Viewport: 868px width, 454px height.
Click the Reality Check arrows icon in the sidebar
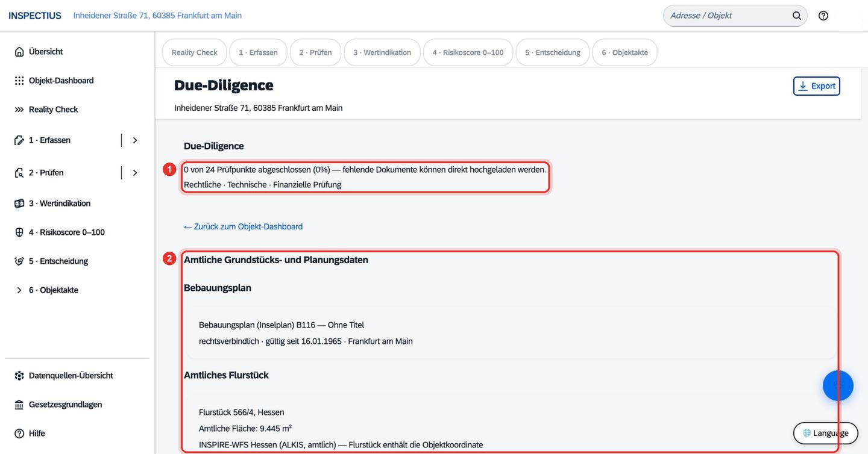click(19, 110)
